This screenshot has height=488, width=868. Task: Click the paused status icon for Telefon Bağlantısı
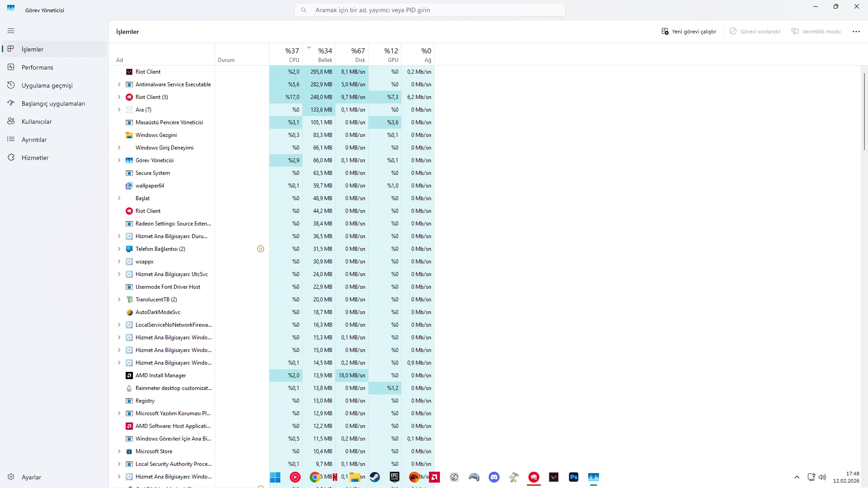(x=260, y=249)
